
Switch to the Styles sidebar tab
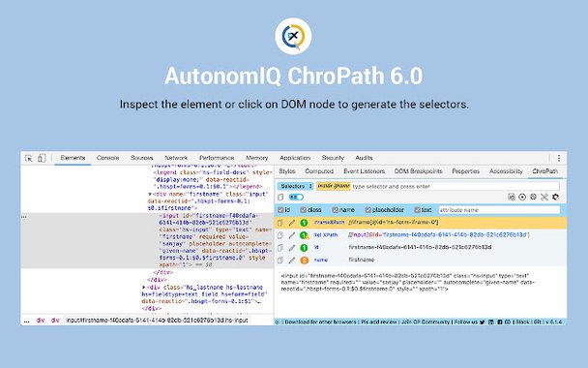(287, 171)
